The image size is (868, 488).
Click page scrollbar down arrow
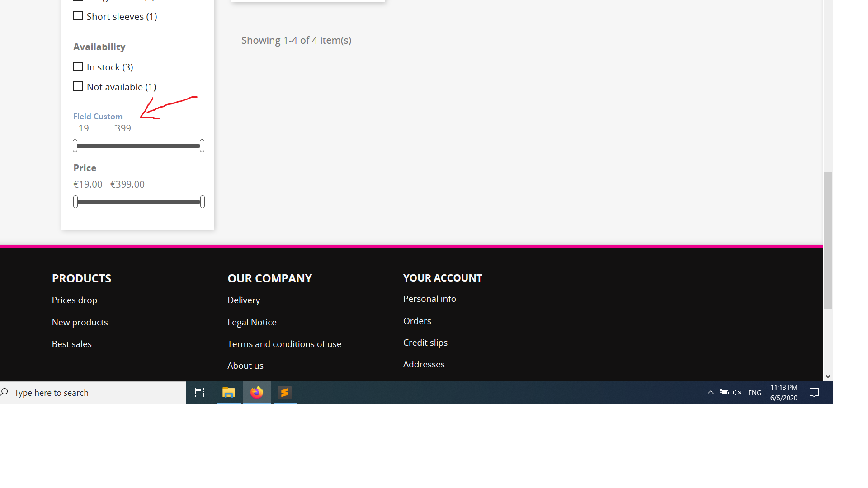point(828,376)
